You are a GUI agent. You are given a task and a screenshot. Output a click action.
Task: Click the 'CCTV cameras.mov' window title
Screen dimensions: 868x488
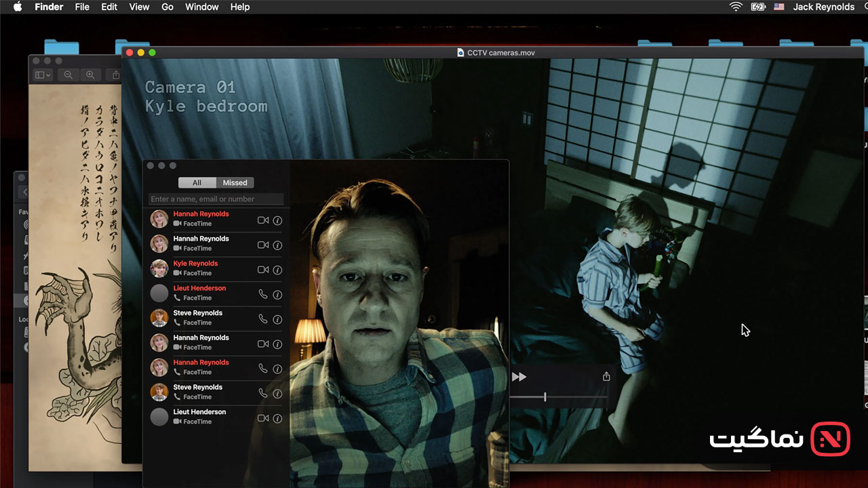[x=501, y=52]
